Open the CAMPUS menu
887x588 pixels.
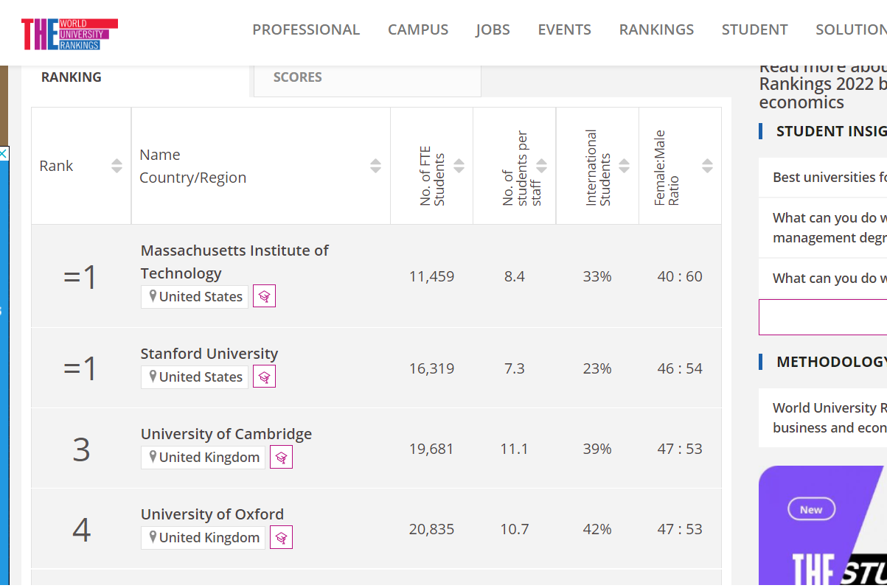coord(418,29)
